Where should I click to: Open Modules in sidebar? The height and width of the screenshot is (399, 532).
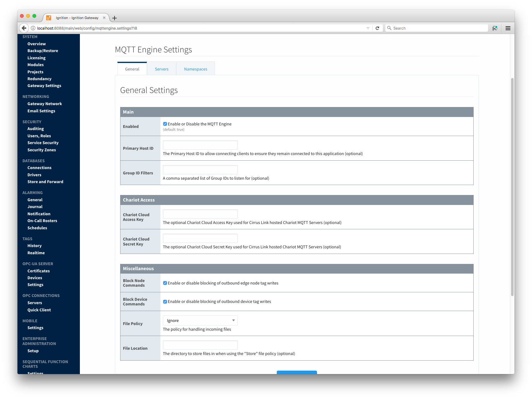36,65
